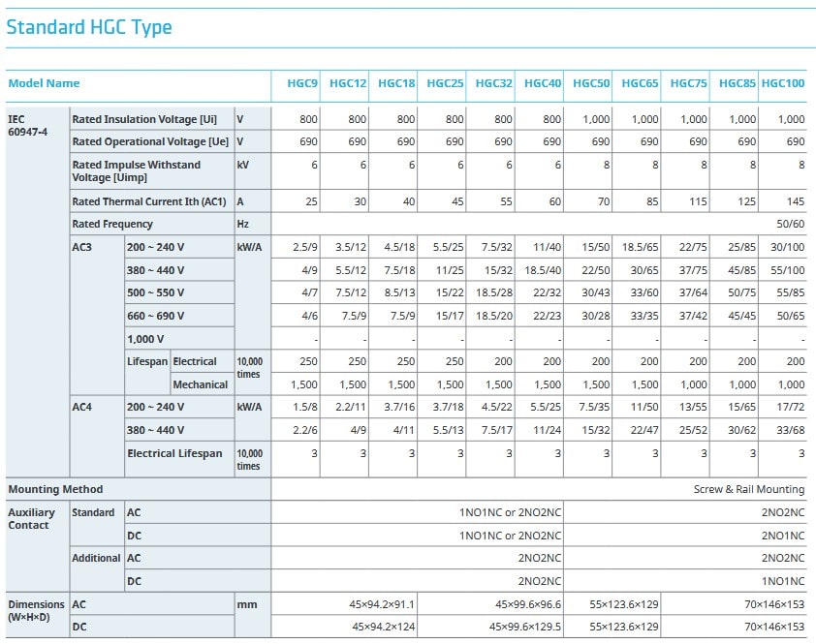Select the 55/100 AC3 rating cell
The height and width of the screenshot is (644, 816).
click(787, 271)
